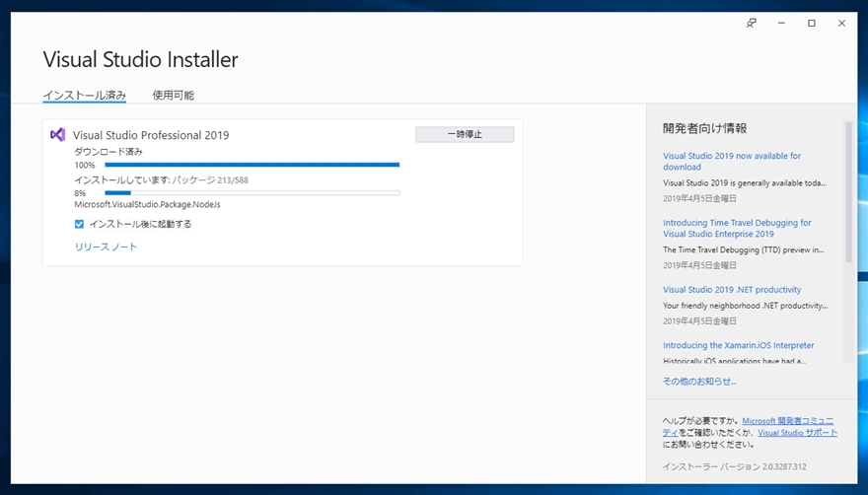
Task: Uncheck インストール後に起動する checkbox
Action: tap(79, 224)
